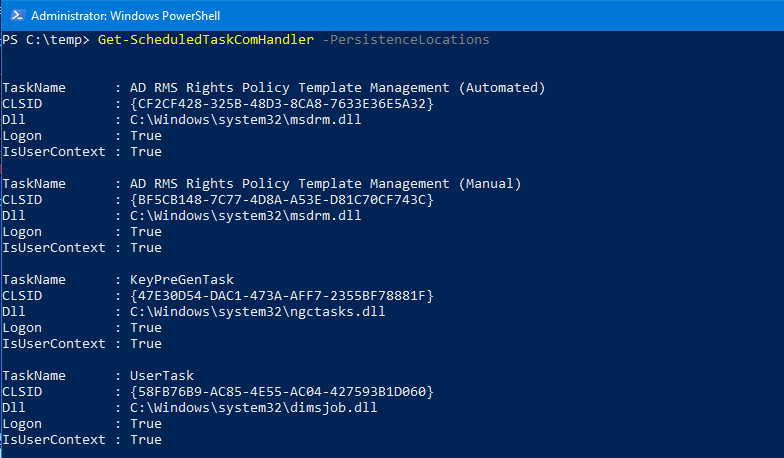Click the CLSID starting with BF5CB148

pos(282,200)
